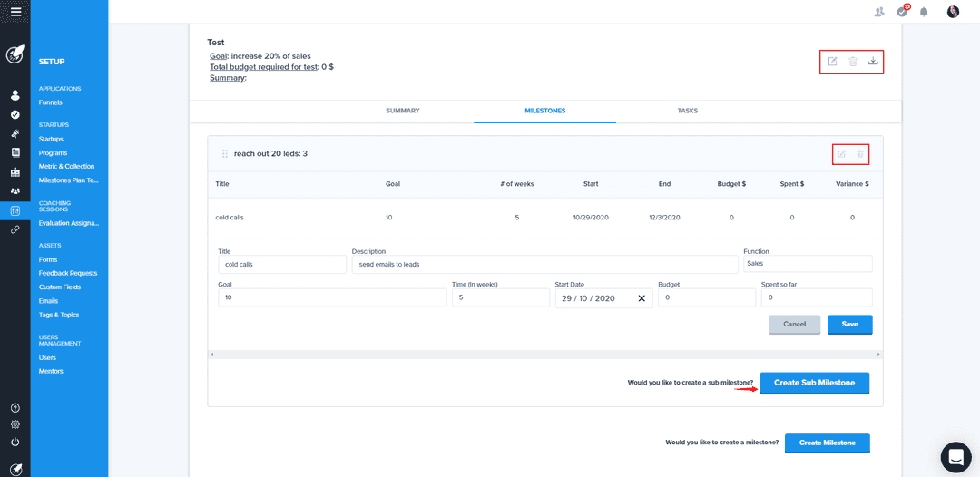Download the Test plan via download icon
The image size is (980, 477).
[x=873, y=62]
